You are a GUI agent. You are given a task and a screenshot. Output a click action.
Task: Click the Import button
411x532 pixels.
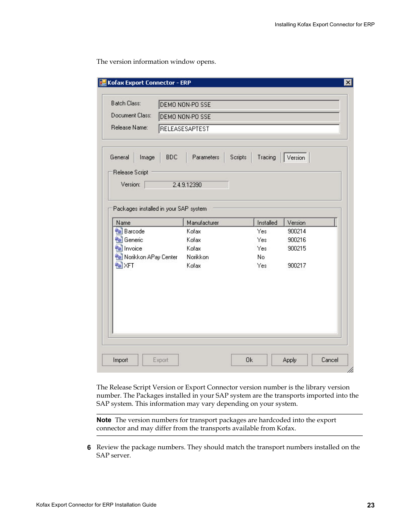pyautogui.click(x=120, y=360)
